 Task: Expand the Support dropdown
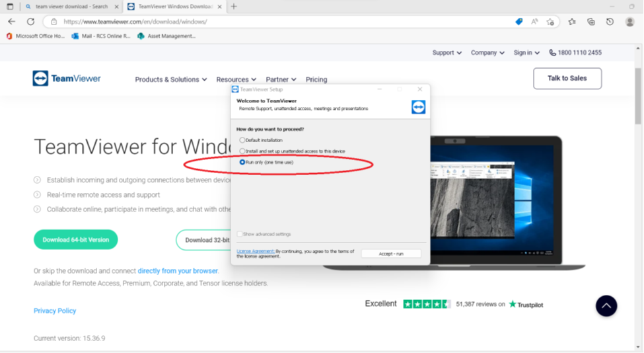click(x=447, y=53)
